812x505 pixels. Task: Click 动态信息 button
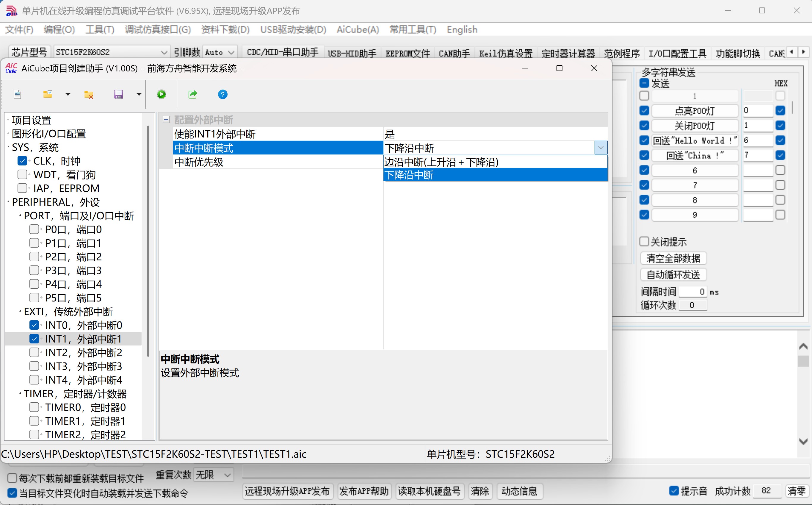tap(519, 491)
